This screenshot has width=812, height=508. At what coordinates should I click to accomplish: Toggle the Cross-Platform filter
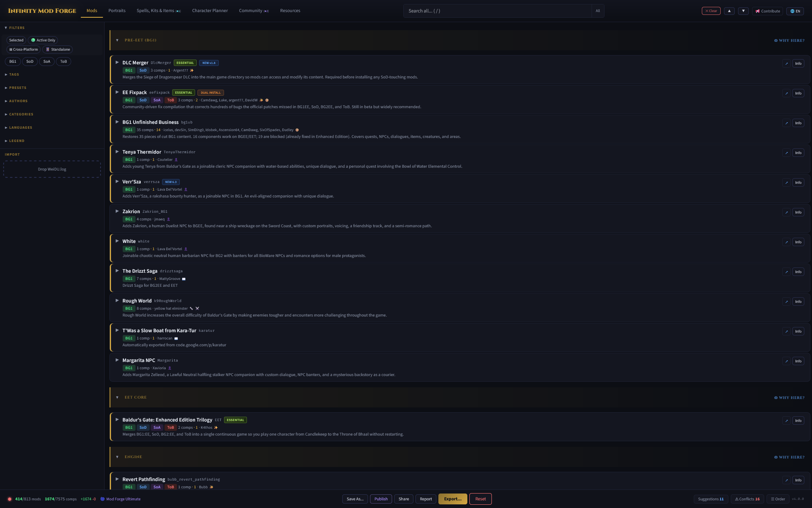pyautogui.click(x=23, y=49)
